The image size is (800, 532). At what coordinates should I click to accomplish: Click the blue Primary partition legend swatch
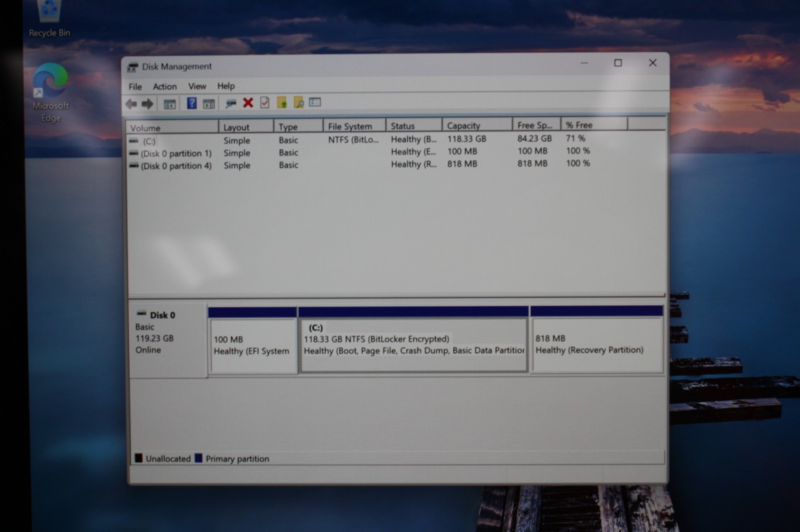coord(199,458)
